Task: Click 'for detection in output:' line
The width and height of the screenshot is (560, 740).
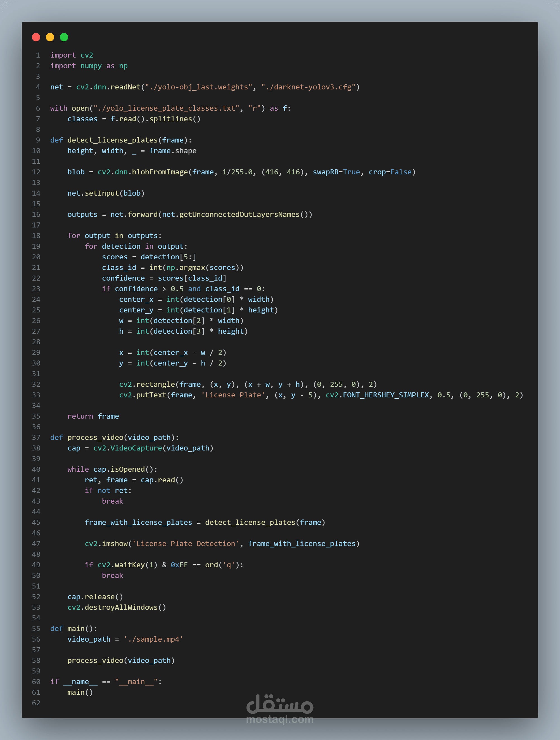Action: 136,246
